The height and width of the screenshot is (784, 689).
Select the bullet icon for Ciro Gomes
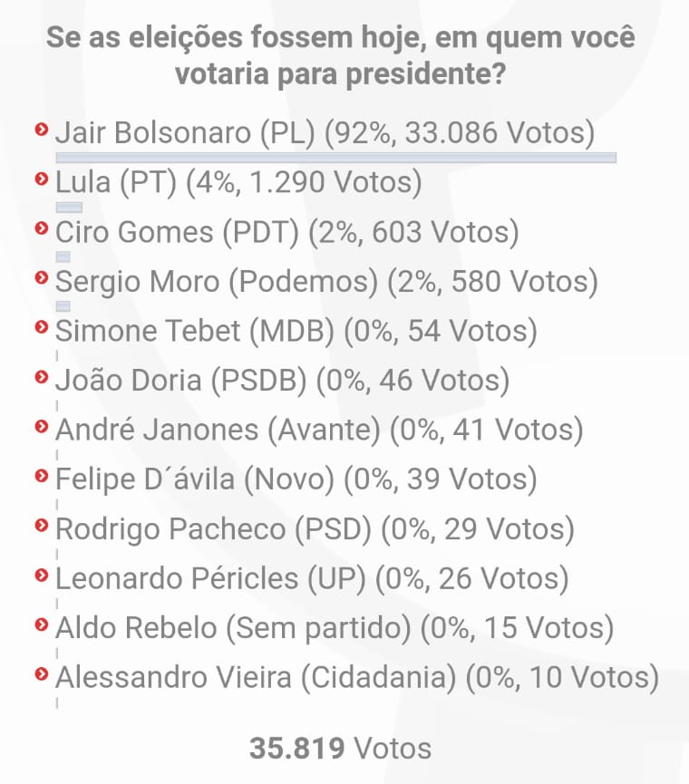coord(40,228)
